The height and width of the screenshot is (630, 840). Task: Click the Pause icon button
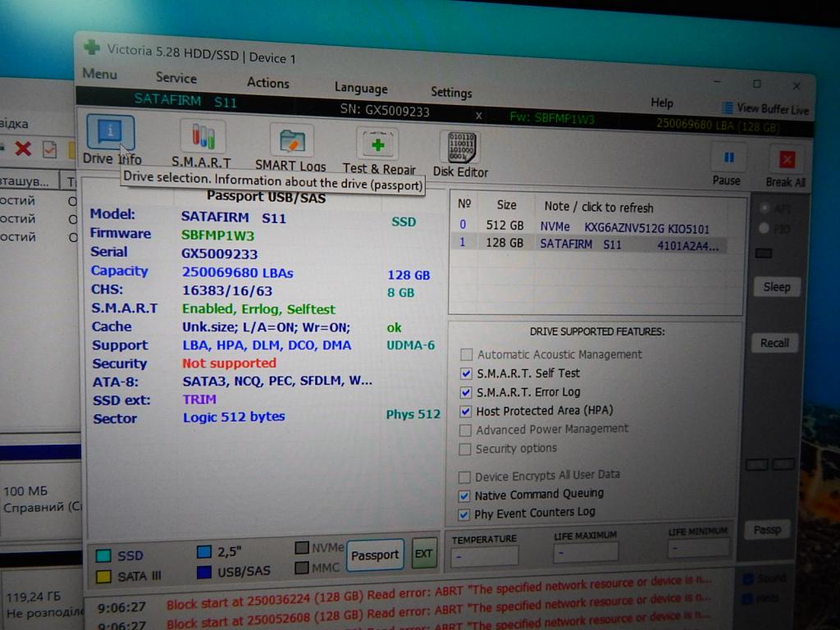[x=728, y=157]
